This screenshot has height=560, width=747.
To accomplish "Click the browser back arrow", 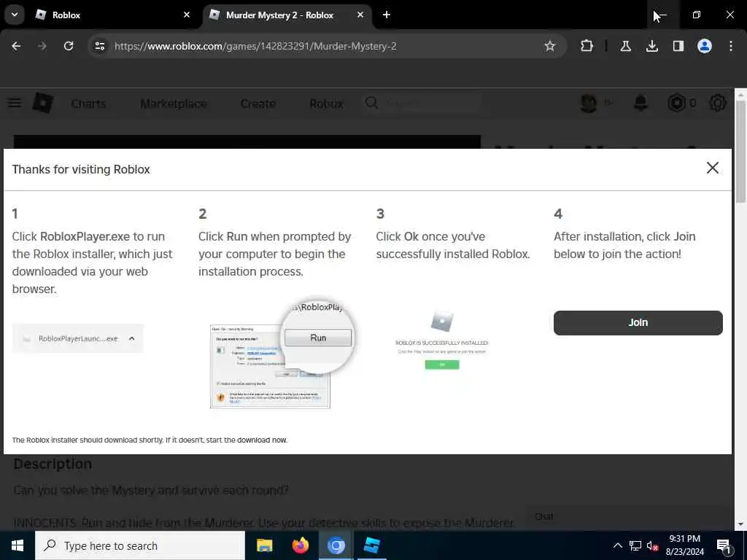I will 16,46.
